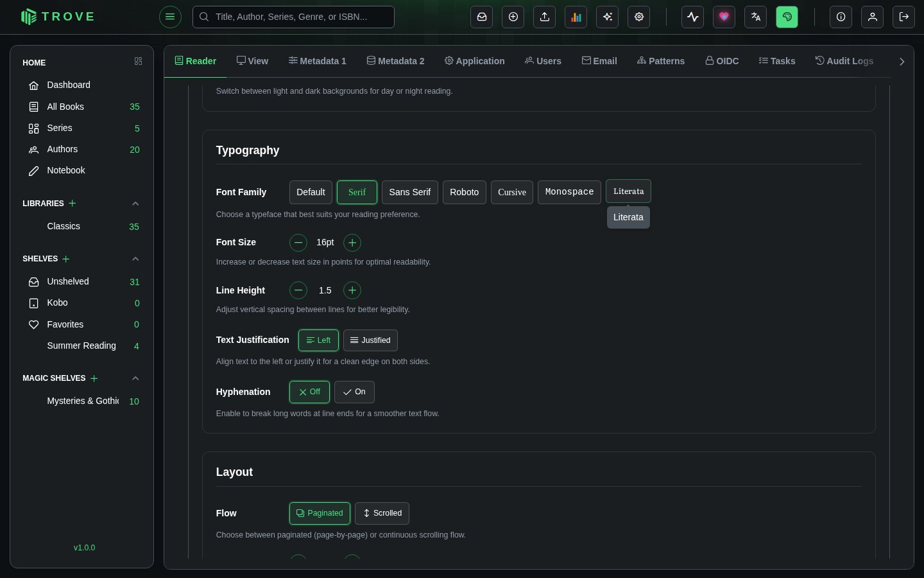Toggle the sidebar hamburger menu button
This screenshot has width=924, height=578.
pos(170,17)
